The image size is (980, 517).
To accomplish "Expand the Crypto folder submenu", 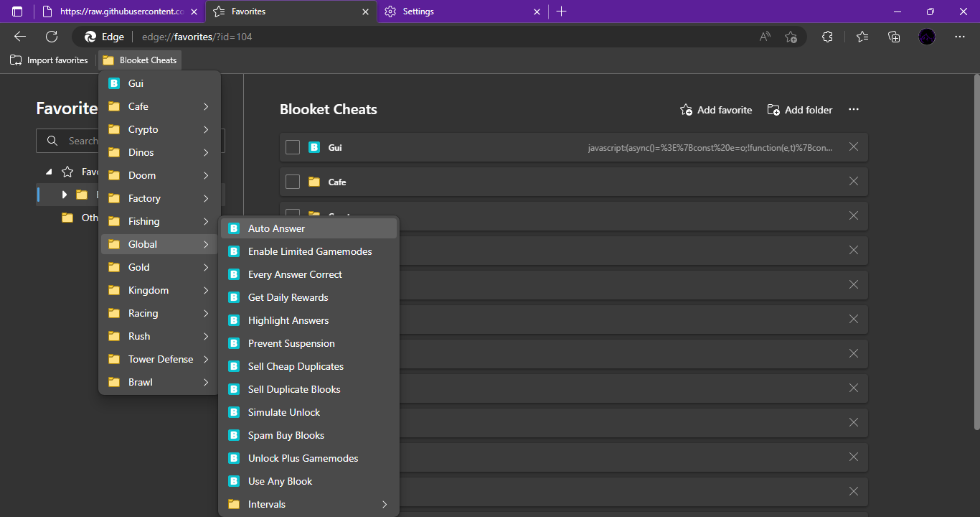I will 159,129.
